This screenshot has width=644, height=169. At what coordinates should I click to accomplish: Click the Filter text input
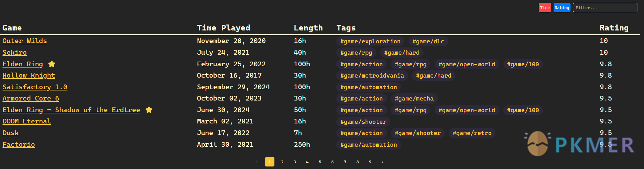pyautogui.click(x=605, y=8)
